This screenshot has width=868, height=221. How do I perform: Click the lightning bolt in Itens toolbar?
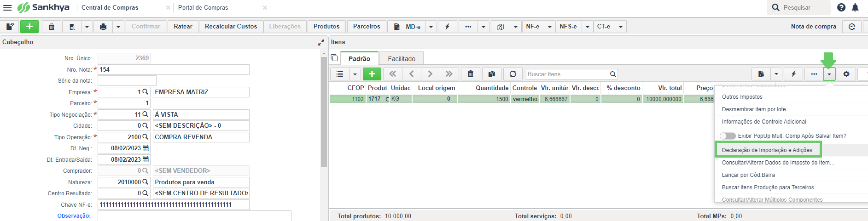click(x=793, y=74)
